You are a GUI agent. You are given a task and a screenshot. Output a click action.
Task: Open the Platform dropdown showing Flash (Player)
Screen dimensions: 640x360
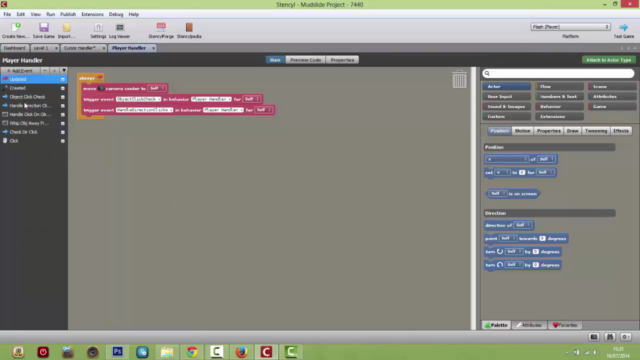point(570,27)
